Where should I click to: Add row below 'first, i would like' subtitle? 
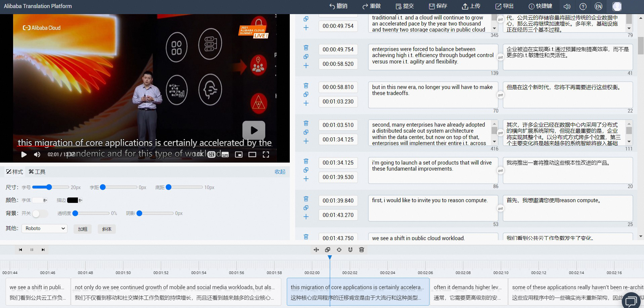[306, 217]
